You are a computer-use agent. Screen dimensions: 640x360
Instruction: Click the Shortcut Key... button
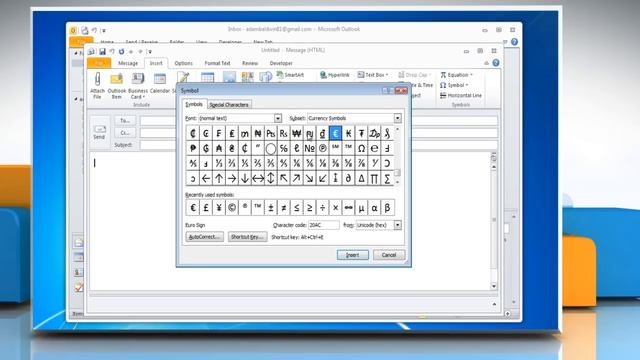click(247, 237)
